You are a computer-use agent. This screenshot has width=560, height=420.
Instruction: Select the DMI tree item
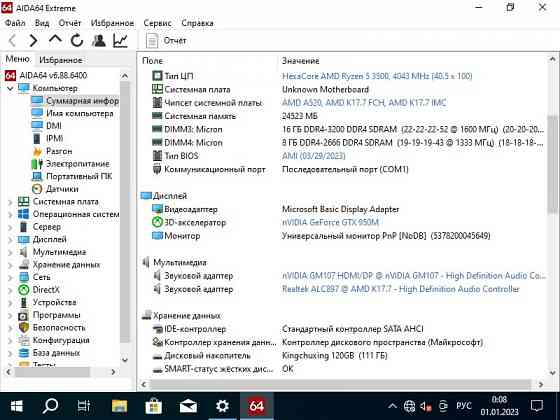click(54, 126)
